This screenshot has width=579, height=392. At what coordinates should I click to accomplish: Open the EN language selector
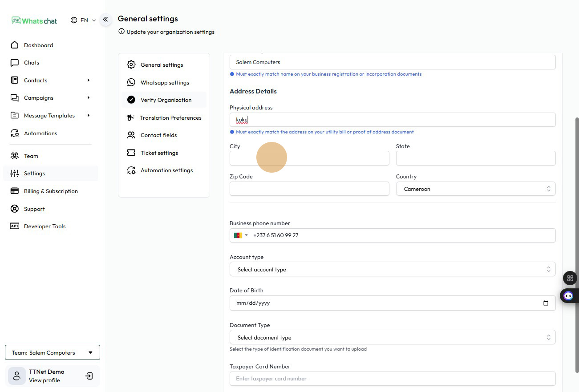(84, 20)
